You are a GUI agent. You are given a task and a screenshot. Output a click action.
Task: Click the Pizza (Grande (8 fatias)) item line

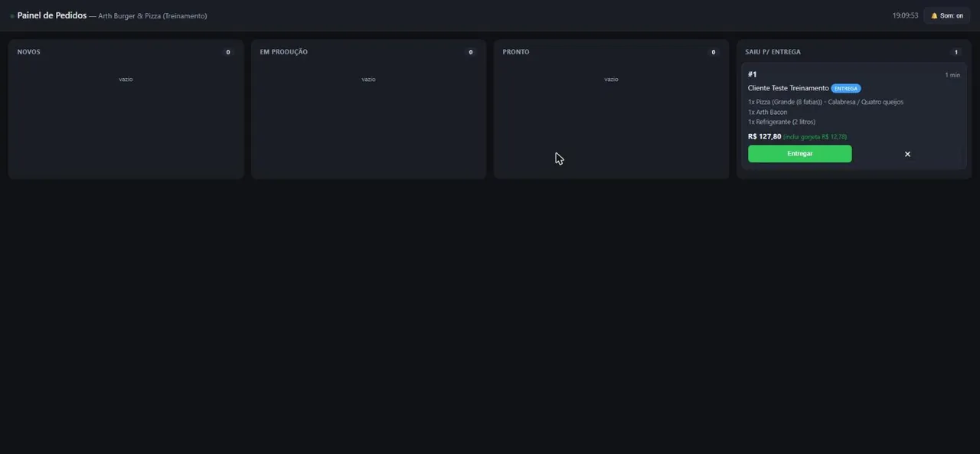click(x=825, y=102)
